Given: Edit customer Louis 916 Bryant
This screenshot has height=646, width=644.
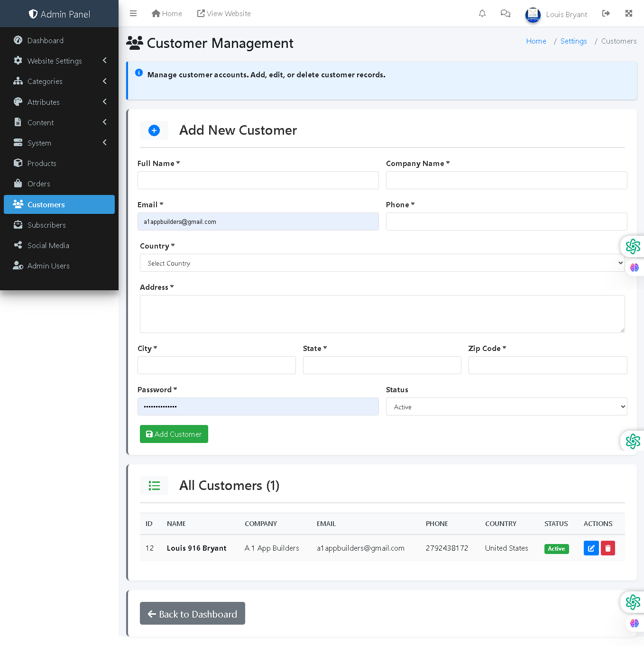Looking at the screenshot, I should 591,548.
